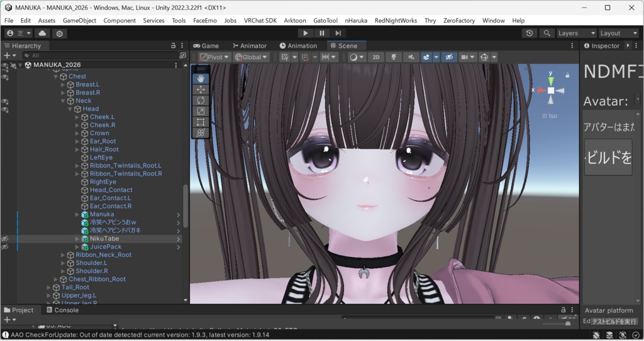Switch to the Animation tab
The width and height of the screenshot is (644, 341).
coord(298,46)
